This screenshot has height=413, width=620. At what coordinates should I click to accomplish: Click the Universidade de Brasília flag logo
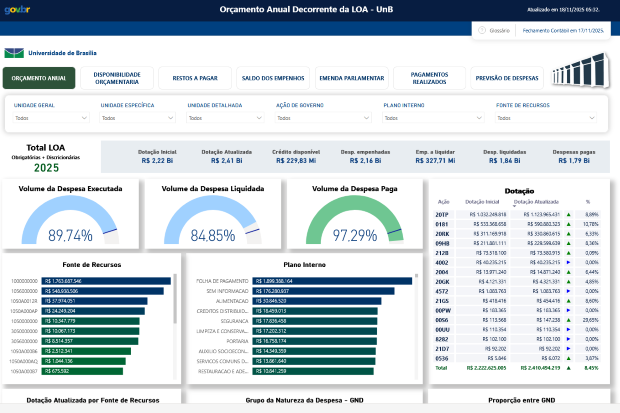(11, 52)
